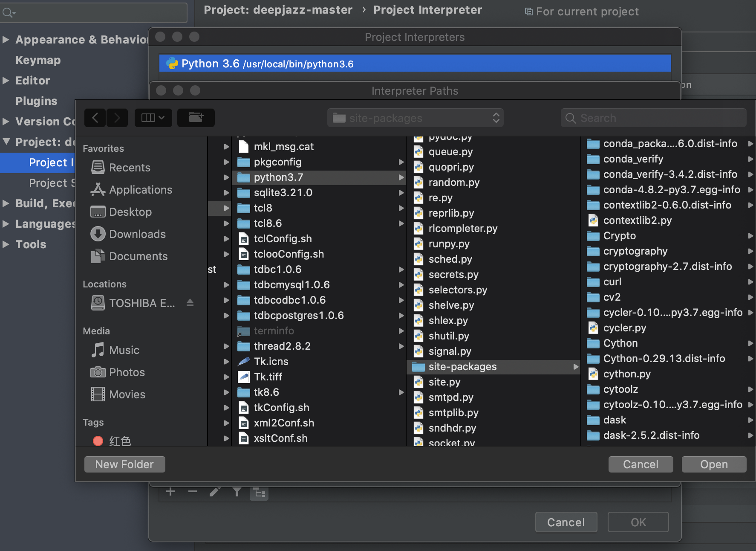Edit the selected path using the pencil icon
This screenshot has height=551, width=756.
[x=215, y=492]
